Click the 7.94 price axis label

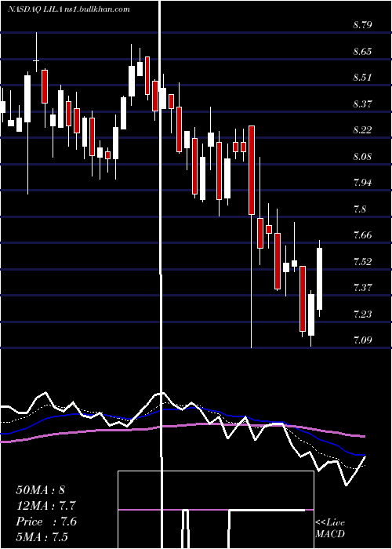coord(362,183)
